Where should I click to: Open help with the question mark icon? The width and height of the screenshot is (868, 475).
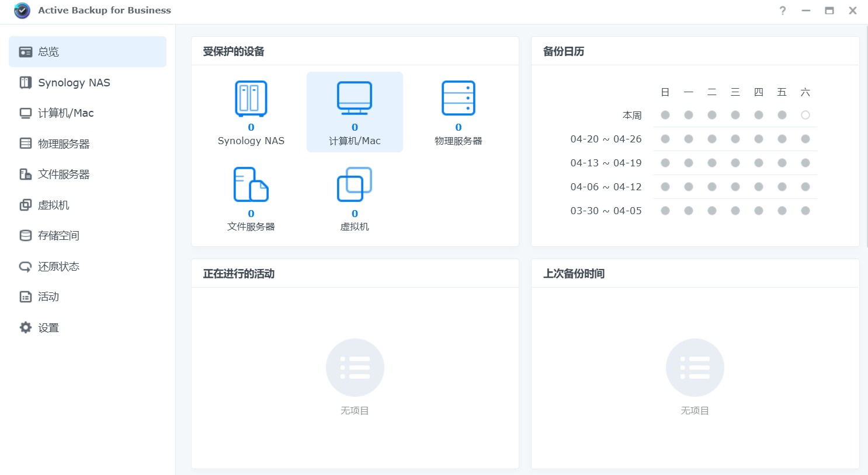[783, 11]
